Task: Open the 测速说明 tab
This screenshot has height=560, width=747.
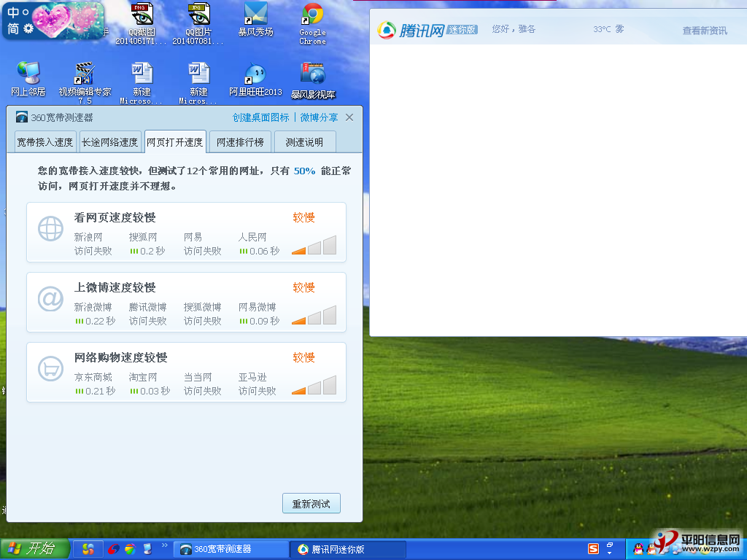Action: 305,142
